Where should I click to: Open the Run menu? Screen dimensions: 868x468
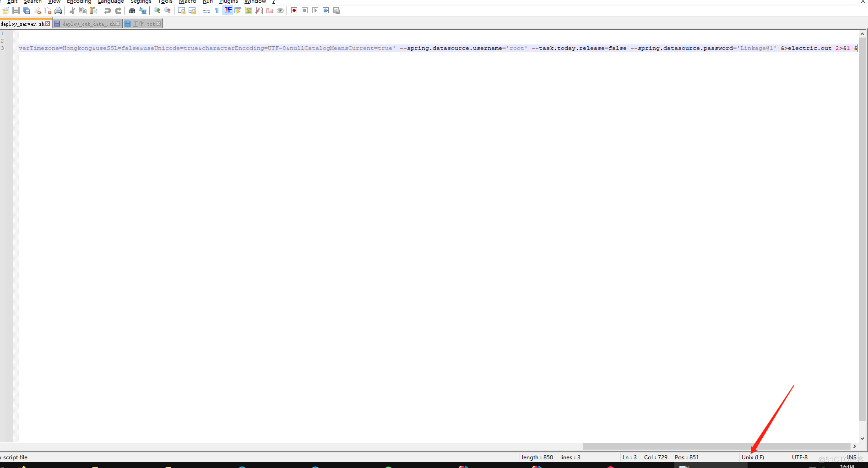point(208,1)
